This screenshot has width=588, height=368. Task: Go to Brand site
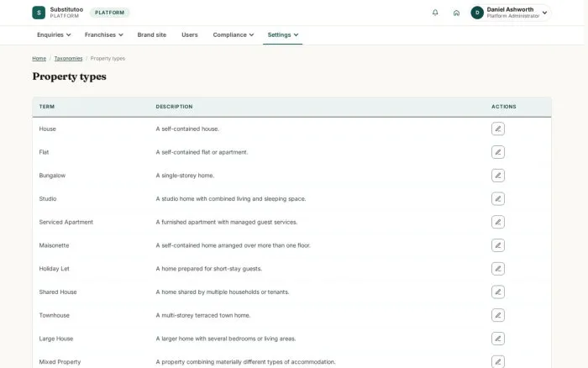[151, 35]
